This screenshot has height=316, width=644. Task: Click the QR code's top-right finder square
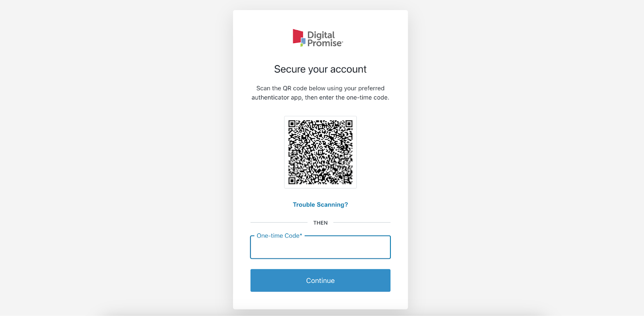349,124
